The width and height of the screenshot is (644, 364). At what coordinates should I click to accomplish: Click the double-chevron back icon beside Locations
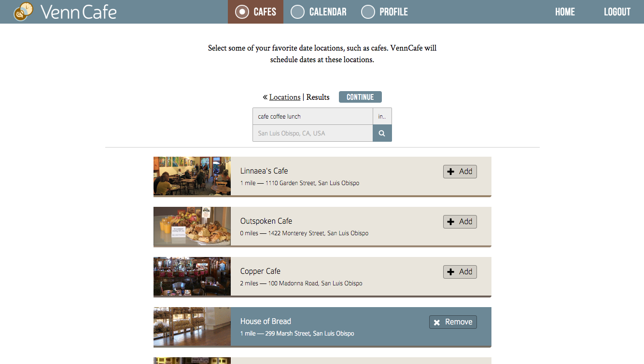pos(265,97)
